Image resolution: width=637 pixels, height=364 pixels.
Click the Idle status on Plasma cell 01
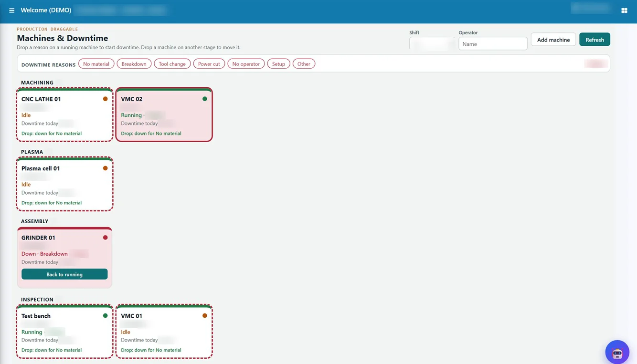26,184
